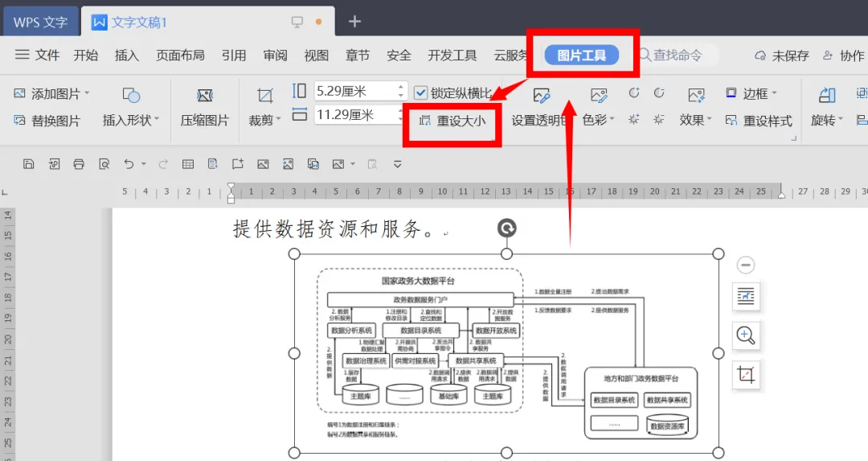Click the rotation handle above the picture
The width and height of the screenshot is (868, 461).
506,228
